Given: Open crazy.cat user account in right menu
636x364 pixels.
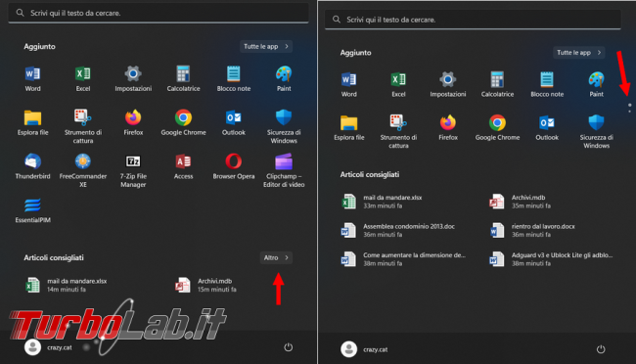Looking at the screenshot, I should [x=364, y=349].
